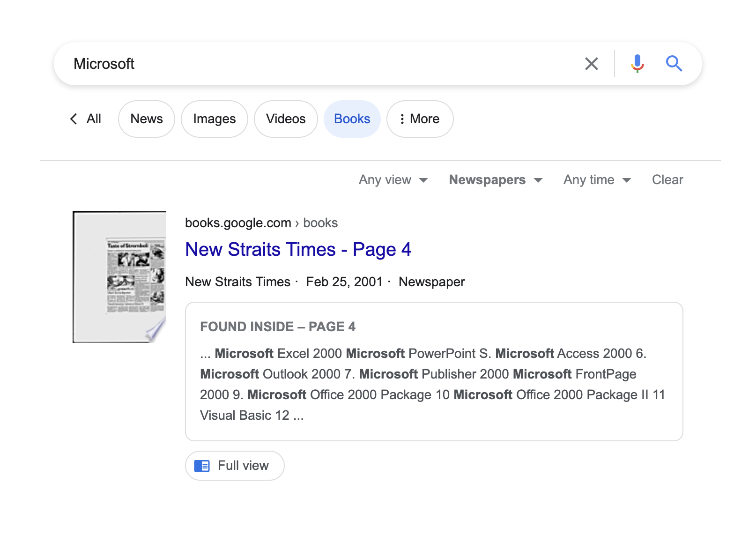Image resolution: width=756 pixels, height=535 pixels.
Task: Clear the applied search filters
Action: [667, 180]
